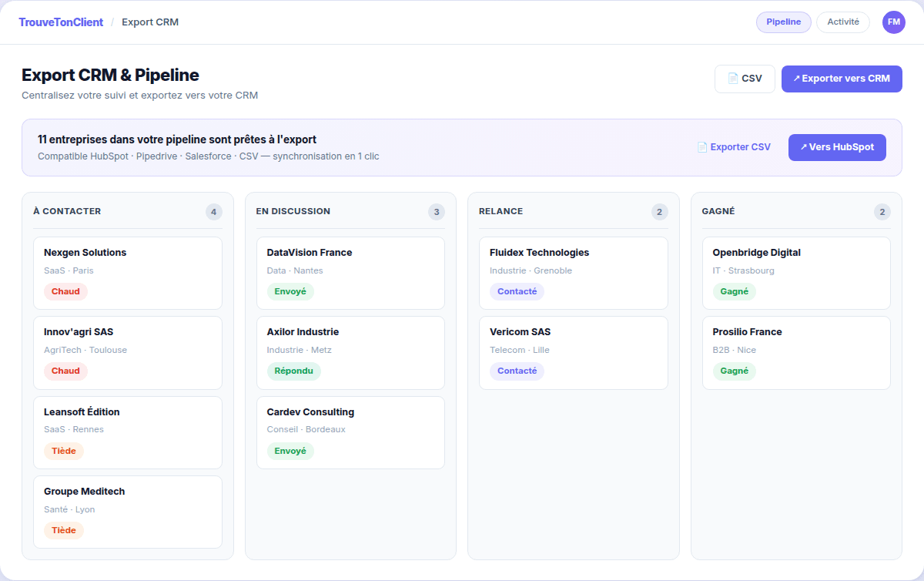The height and width of the screenshot is (581, 924).
Task: Click the Contacté tag on Fluidex Technologies
Action: tap(517, 291)
